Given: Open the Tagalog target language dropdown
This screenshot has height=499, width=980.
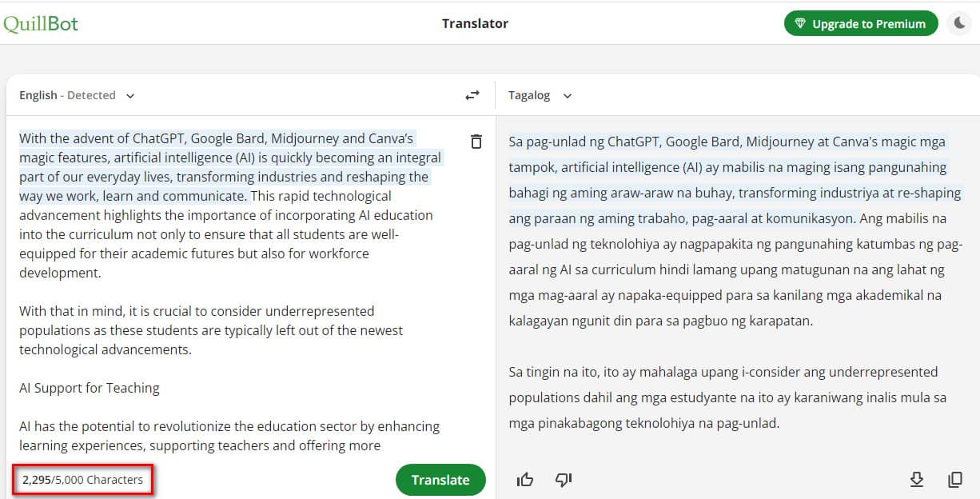Looking at the screenshot, I should pyautogui.click(x=540, y=95).
